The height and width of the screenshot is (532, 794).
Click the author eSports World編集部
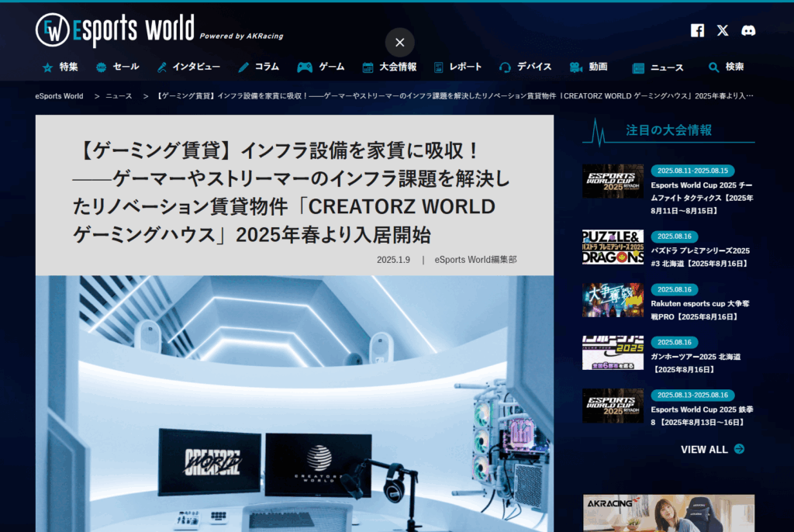(475, 260)
